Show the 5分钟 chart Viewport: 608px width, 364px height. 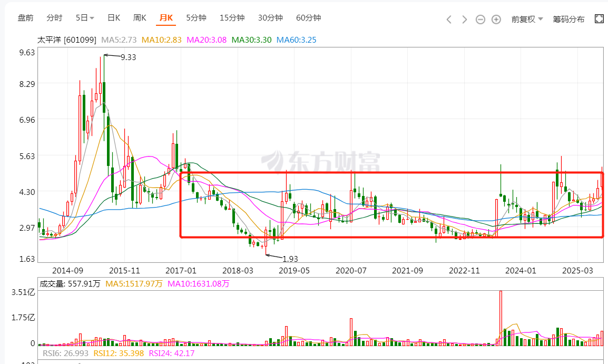click(x=196, y=18)
